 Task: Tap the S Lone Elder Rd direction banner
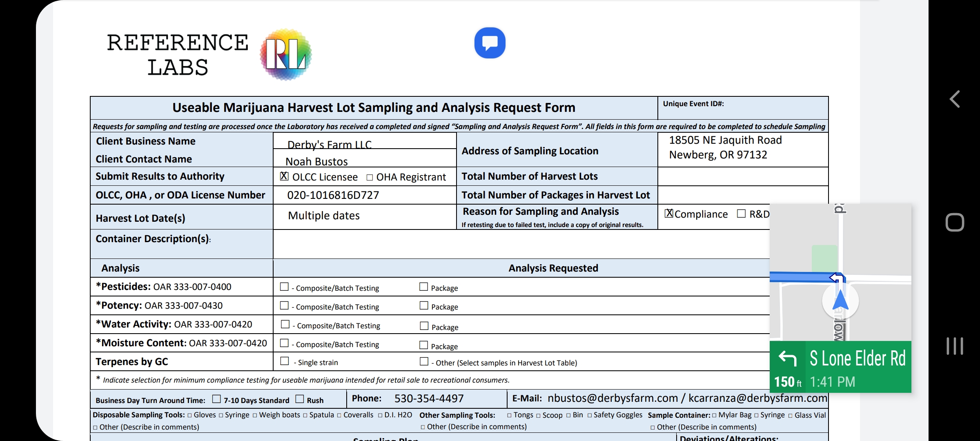[857, 359]
